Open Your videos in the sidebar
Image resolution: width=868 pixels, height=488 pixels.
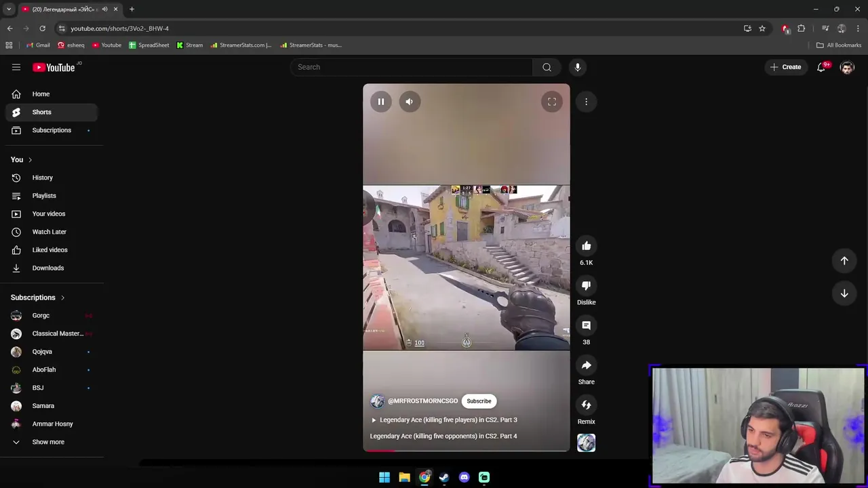pyautogui.click(x=52, y=213)
